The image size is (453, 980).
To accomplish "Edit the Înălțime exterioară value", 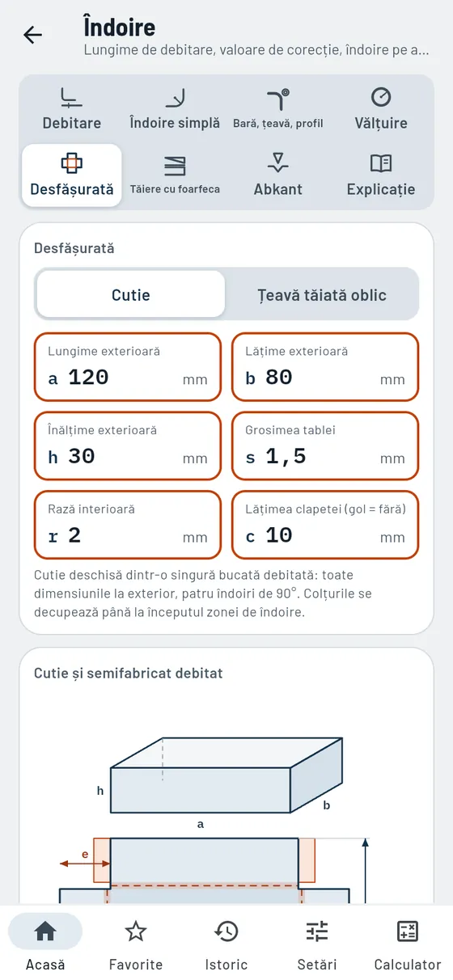I will 127,446.
